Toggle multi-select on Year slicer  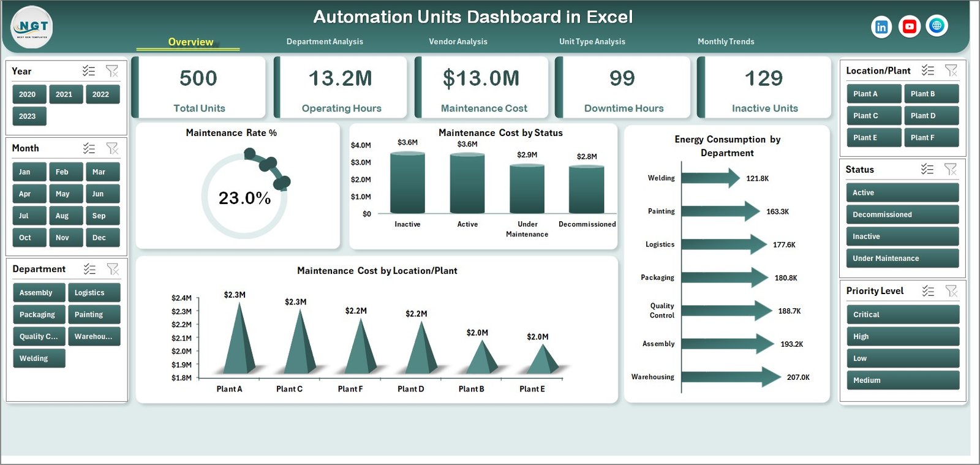[89, 71]
